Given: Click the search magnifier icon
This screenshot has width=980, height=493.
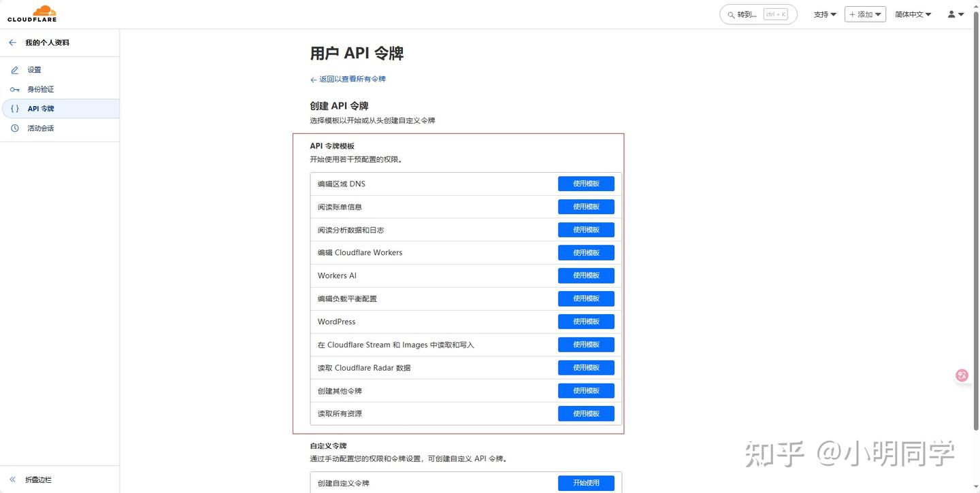Looking at the screenshot, I should tap(731, 14).
